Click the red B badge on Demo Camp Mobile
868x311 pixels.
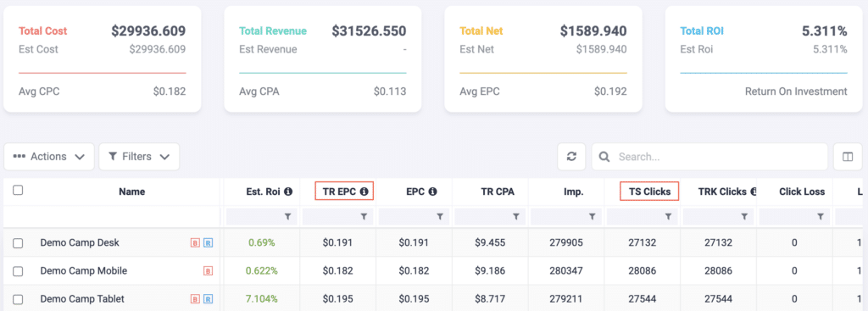(x=209, y=271)
